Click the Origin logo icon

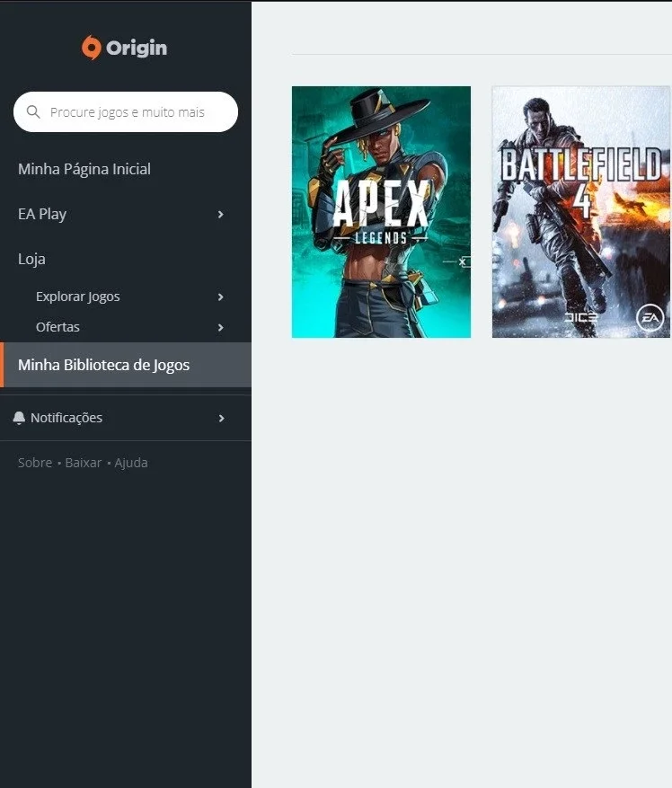pos(92,48)
